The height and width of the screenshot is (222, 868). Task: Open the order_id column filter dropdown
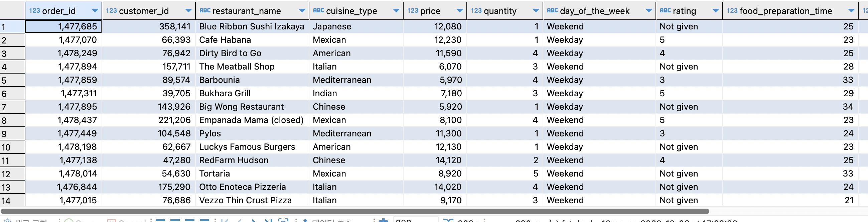point(95,11)
